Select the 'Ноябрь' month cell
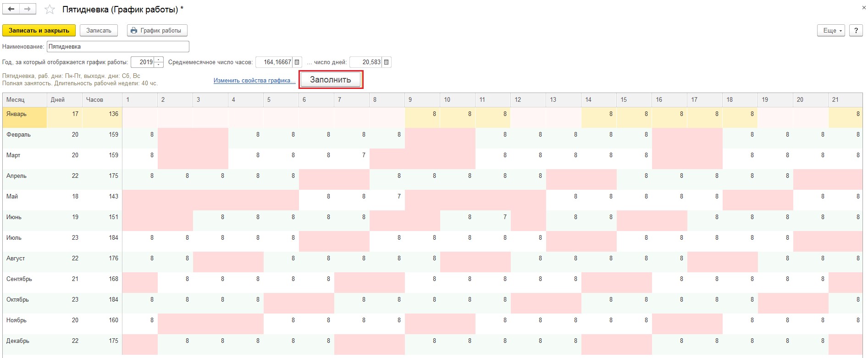The width and height of the screenshot is (868, 358). click(25, 324)
